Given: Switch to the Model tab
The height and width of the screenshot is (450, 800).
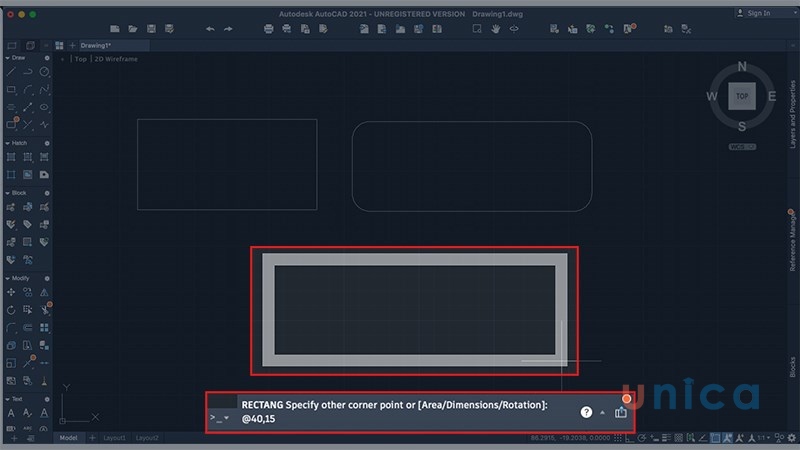Looking at the screenshot, I should coord(68,438).
